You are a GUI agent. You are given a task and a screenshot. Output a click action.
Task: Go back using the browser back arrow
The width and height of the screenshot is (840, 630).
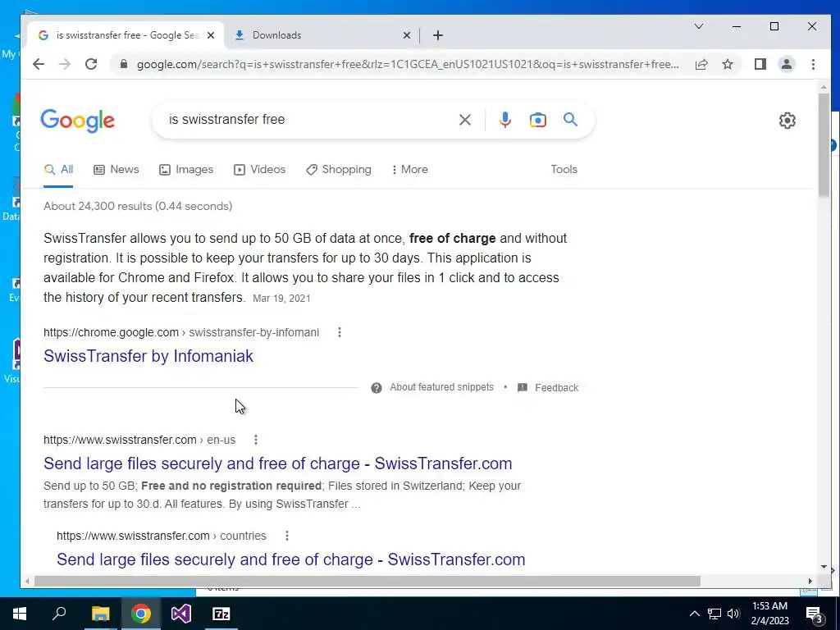click(x=39, y=64)
